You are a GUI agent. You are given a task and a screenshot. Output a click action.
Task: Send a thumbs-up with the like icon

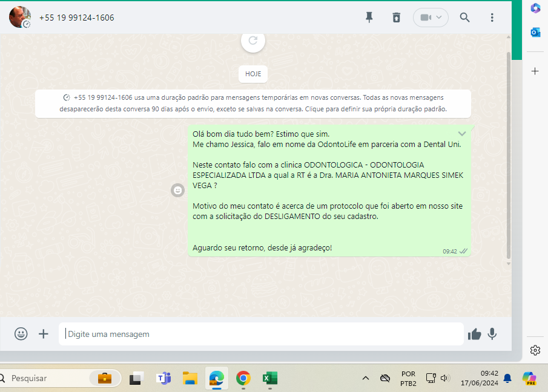pos(475,334)
